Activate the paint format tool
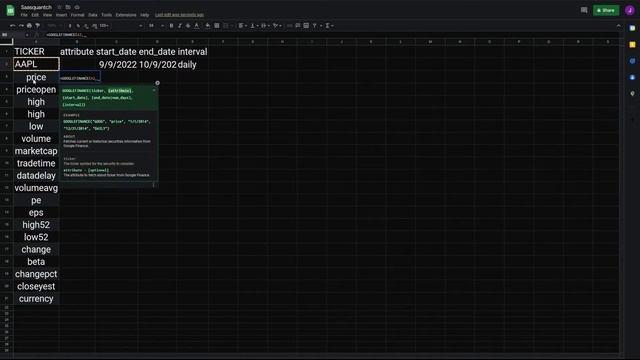Viewport: 640px width, 360px height. pyautogui.click(x=38, y=25)
